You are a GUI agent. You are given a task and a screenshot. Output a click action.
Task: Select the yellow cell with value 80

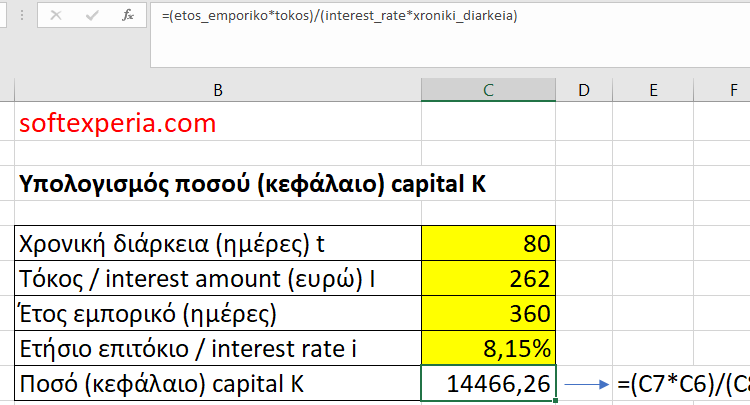[x=488, y=243]
